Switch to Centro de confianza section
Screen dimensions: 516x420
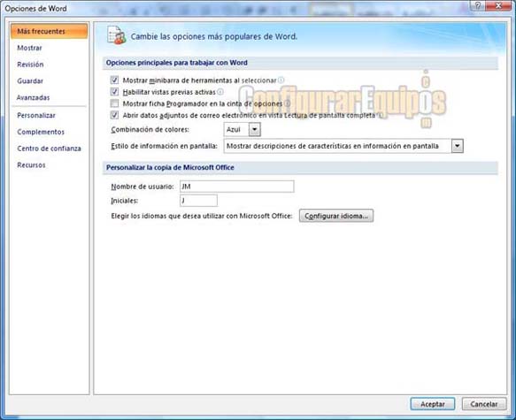pyautogui.click(x=49, y=149)
